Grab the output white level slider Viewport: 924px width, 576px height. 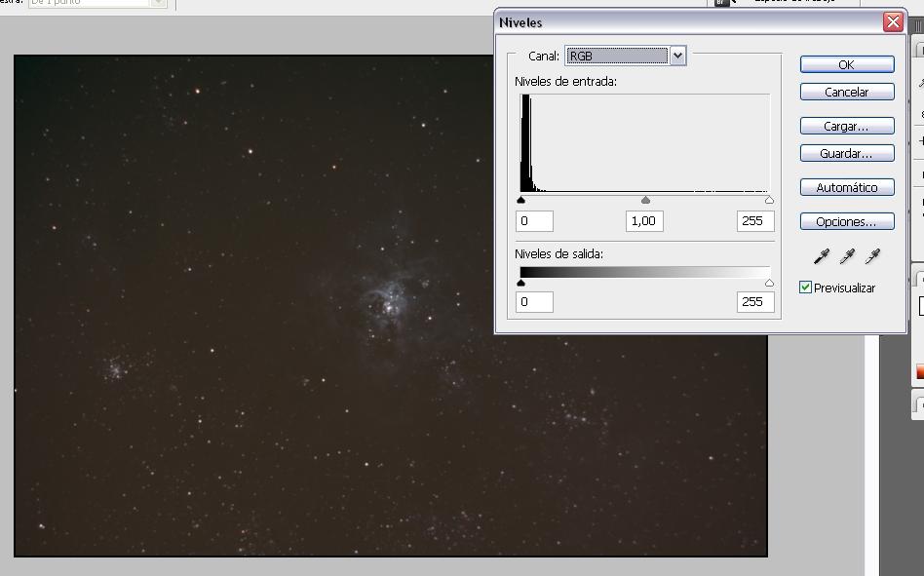pos(769,284)
